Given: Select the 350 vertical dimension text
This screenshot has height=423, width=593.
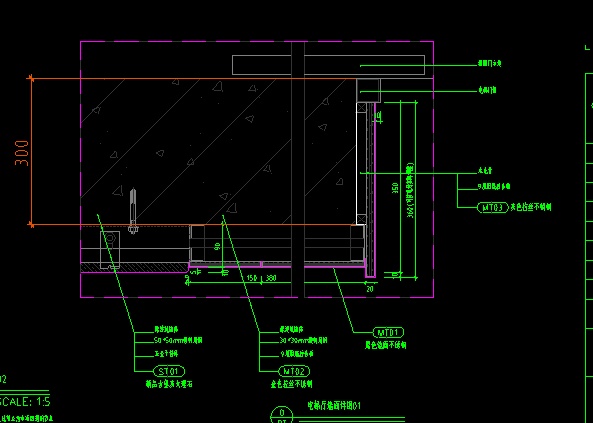Looking at the screenshot, I should point(395,188).
